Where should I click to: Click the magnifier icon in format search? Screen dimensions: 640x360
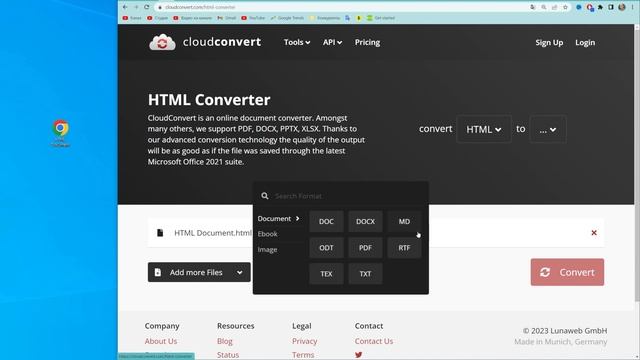coord(265,196)
